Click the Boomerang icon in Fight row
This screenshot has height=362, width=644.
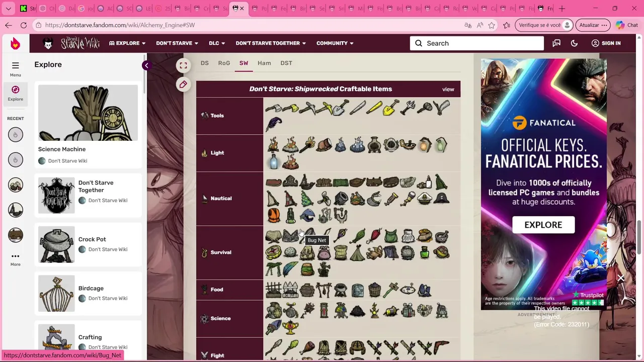click(441, 348)
